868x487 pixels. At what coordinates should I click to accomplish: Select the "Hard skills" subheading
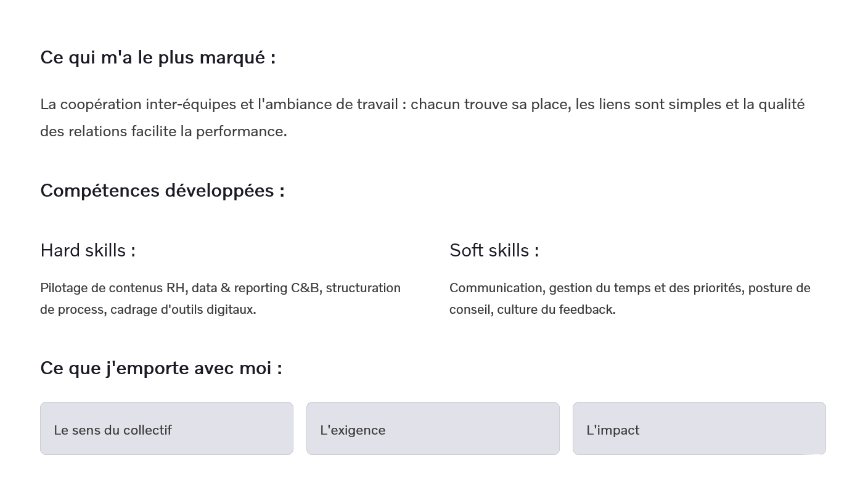[88, 250]
